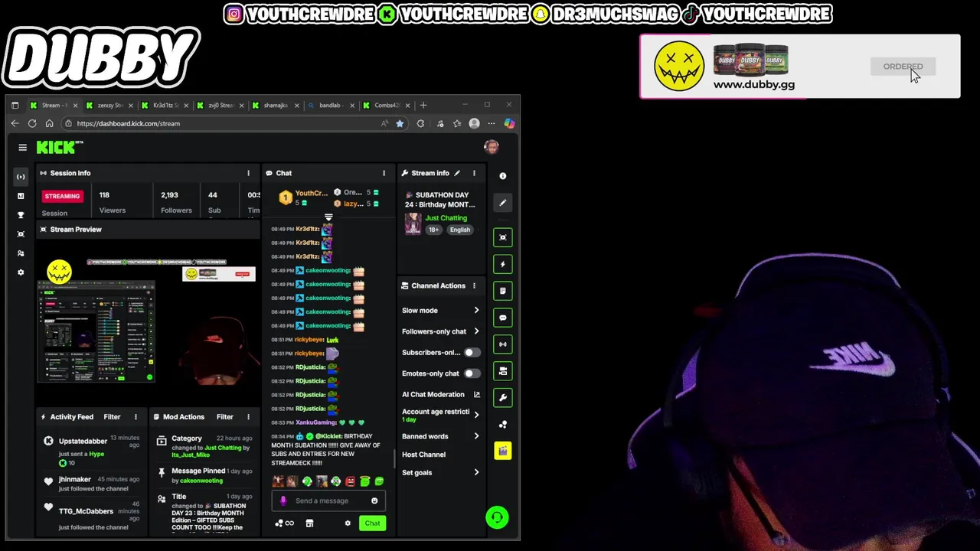This screenshot has width=980, height=551.
Task: Open the green headset support button
Action: (x=497, y=518)
